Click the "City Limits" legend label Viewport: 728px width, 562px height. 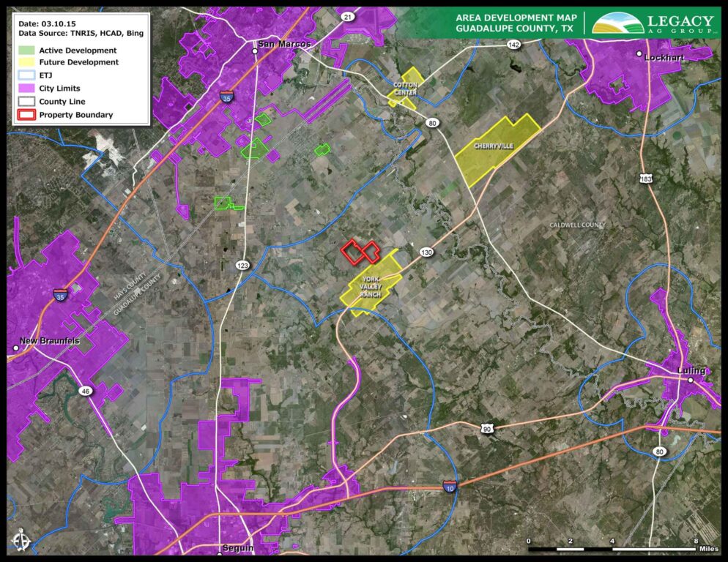[x=59, y=88]
